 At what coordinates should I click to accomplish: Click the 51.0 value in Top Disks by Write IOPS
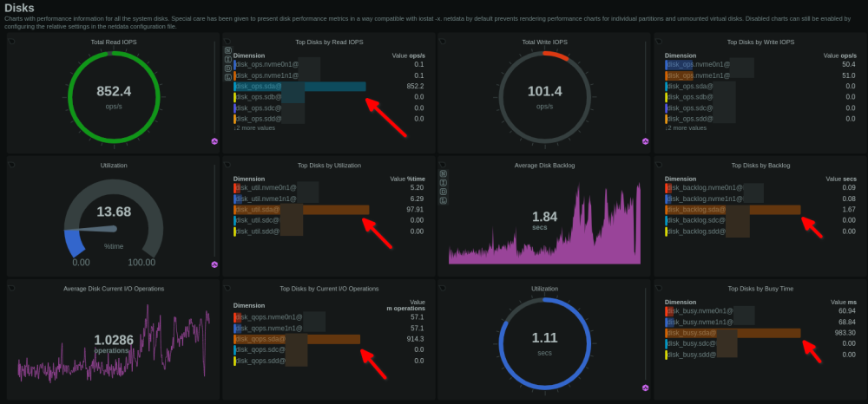(849, 75)
